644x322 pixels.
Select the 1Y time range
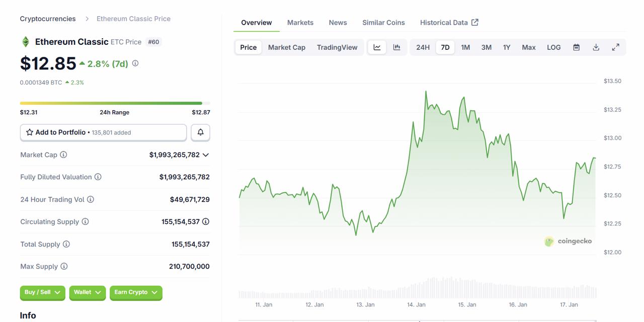coord(506,47)
